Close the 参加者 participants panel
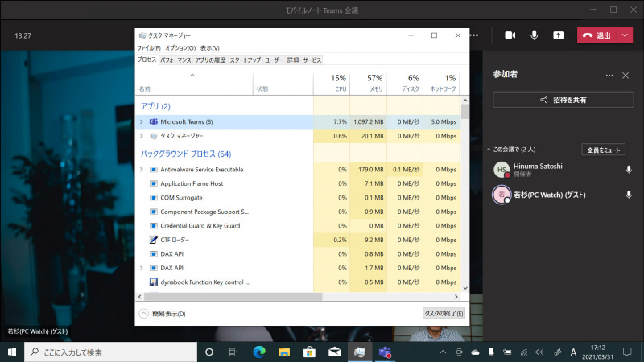Viewport: 644px width, 362px height. (x=625, y=76)
